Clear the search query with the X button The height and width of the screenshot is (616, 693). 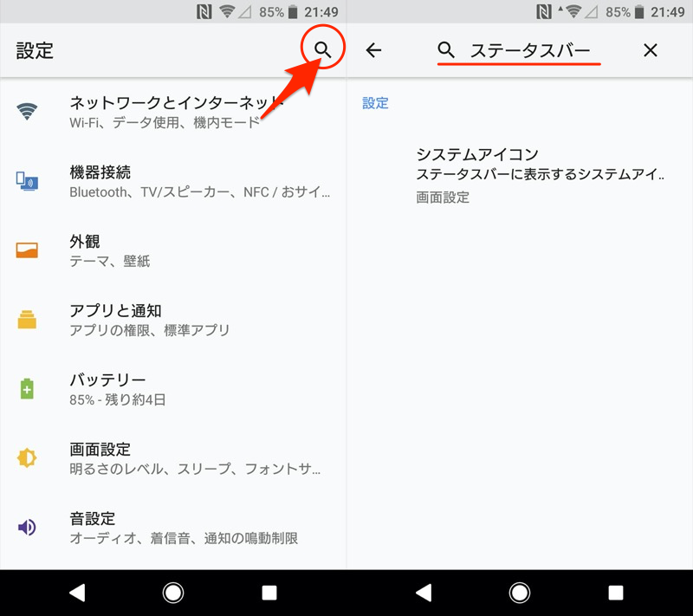pyautogui.click(x=651, y=51)
